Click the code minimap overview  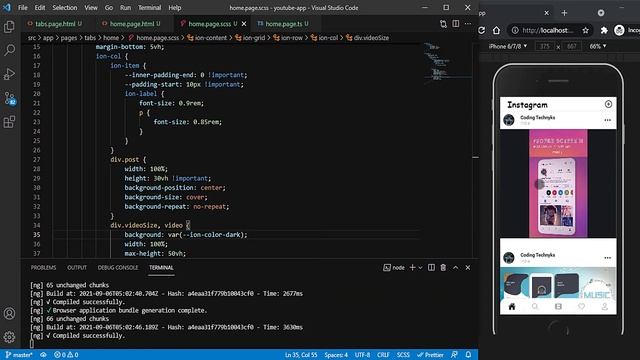447,64
